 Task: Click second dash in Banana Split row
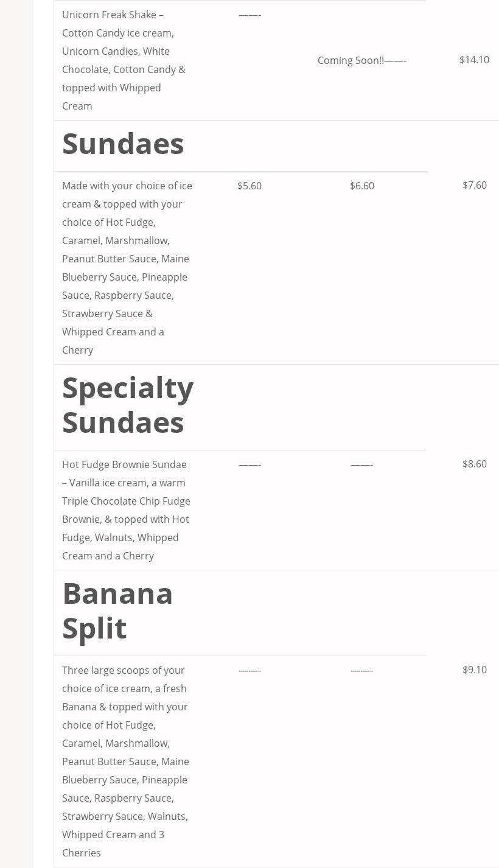361,671
